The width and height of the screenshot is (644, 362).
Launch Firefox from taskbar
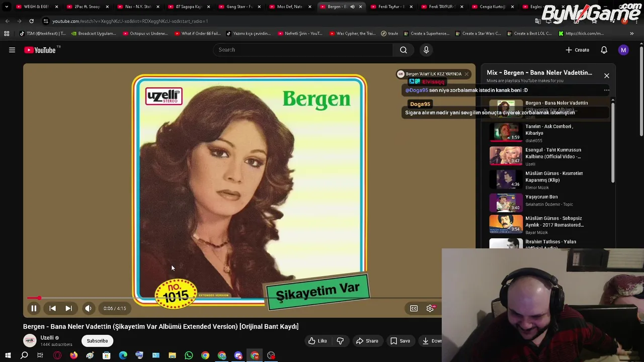73,355
